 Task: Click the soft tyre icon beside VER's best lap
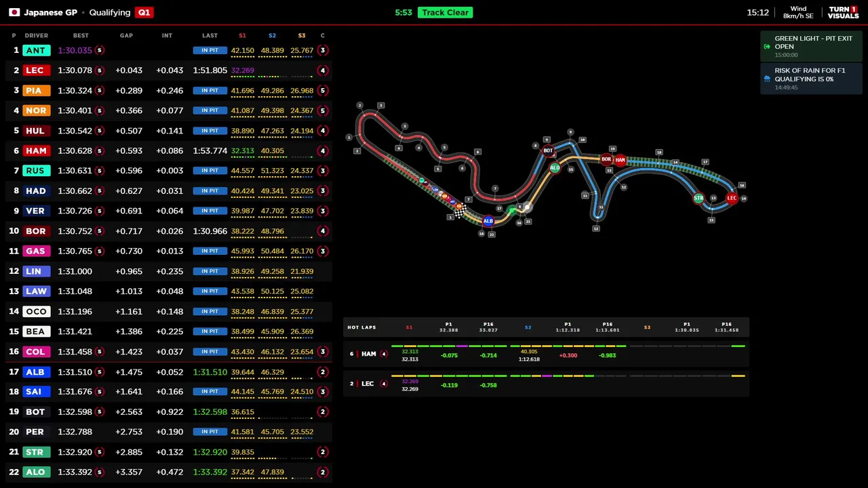coord(99,211)
